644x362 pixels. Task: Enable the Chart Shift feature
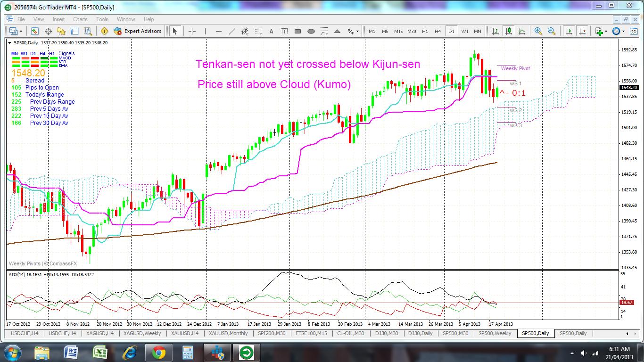583,31
